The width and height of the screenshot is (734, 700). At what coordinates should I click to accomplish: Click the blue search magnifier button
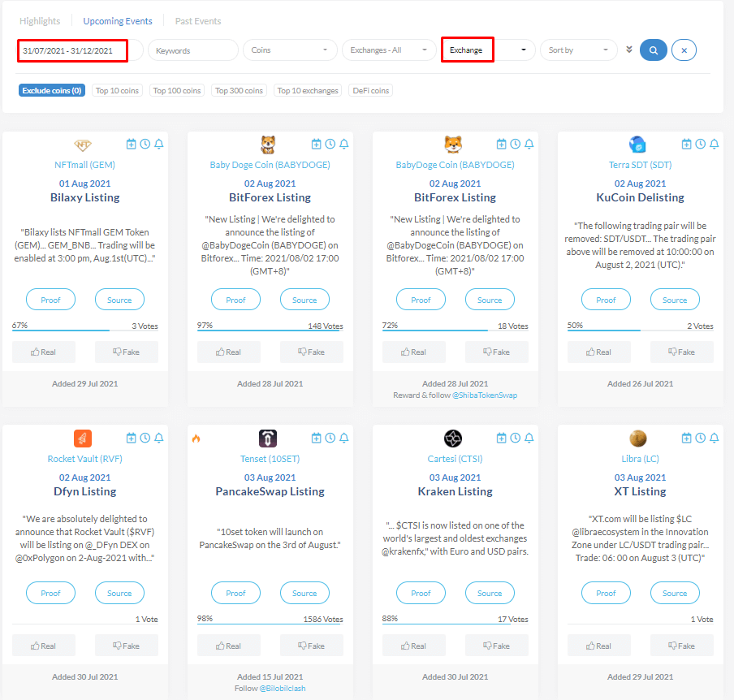654,50
